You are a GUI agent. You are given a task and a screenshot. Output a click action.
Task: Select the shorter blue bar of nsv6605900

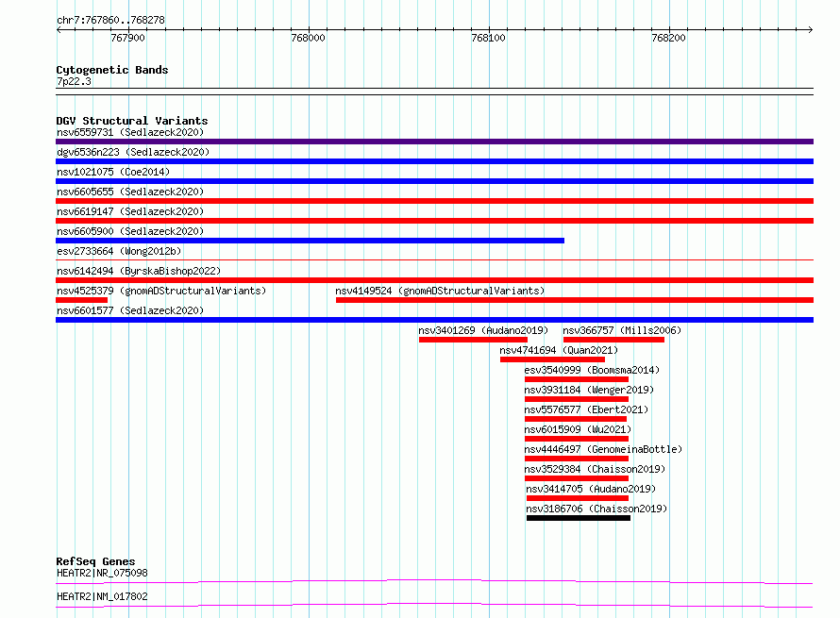pyautogui.click(x=311, y=241)
